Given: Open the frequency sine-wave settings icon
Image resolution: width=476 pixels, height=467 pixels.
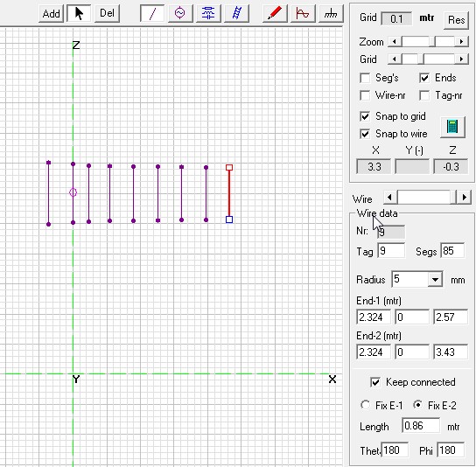Looking at the screenshot, I should [x=303, y=13].
